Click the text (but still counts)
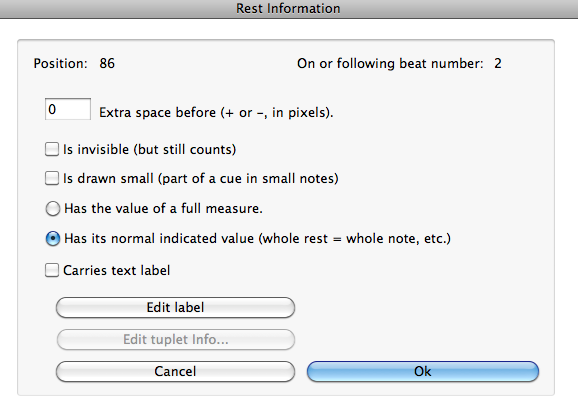The image size is (578, 414). click(185, 149)
